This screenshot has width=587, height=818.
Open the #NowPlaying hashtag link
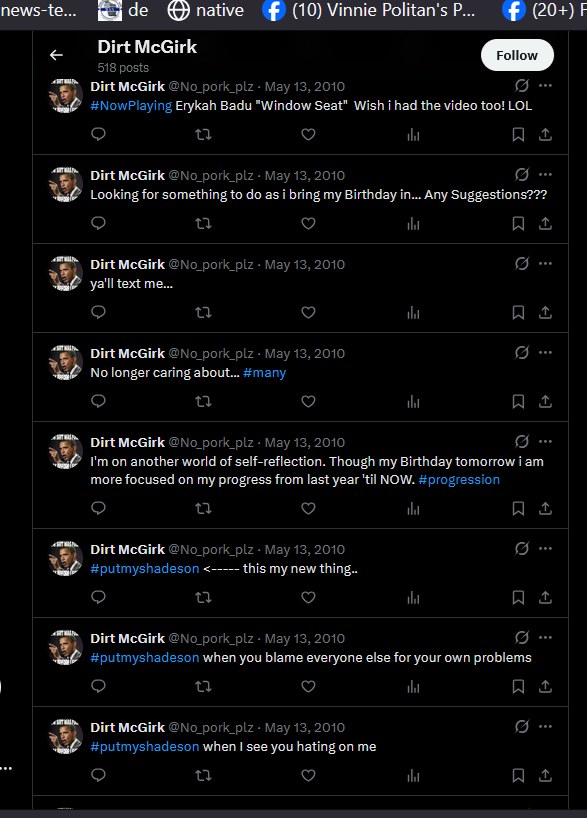coord(131,105)
